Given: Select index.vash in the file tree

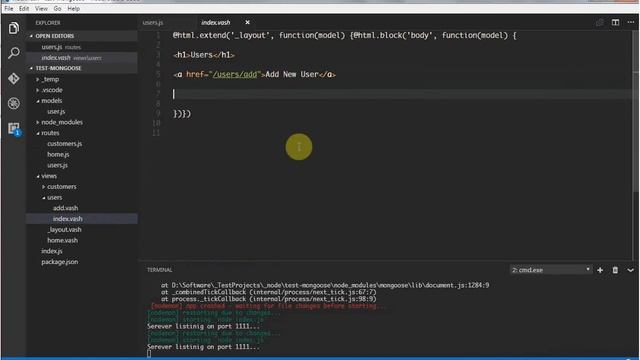Looking at the screenshot, I should coord(67,219).
